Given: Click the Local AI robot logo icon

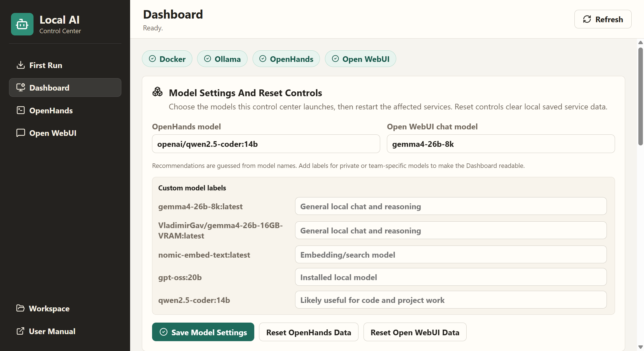Looking at the screenshot, I should [22, 24].
